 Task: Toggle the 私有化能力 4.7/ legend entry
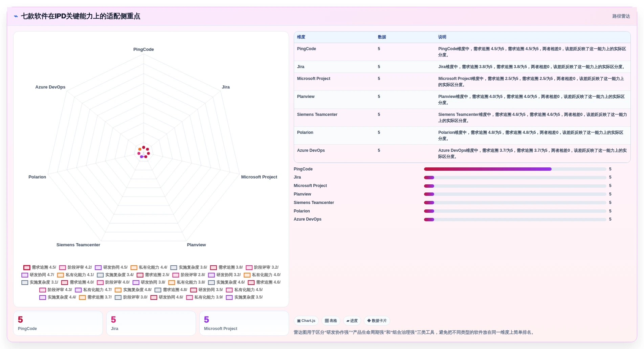[93, 290]
